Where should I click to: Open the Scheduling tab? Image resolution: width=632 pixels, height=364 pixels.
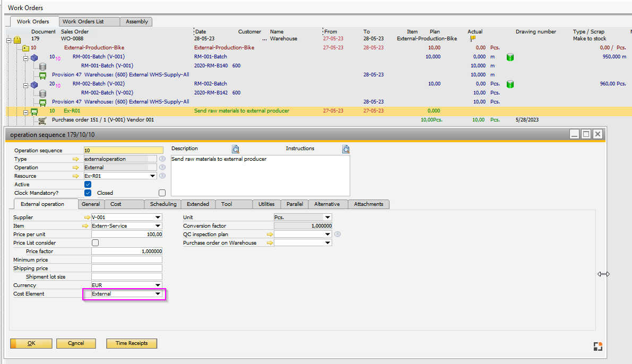(x=162, y=204)
